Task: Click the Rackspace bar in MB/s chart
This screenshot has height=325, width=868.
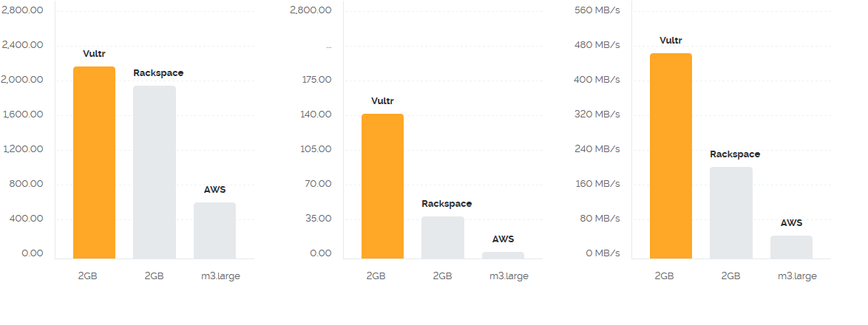Action: coord(731,213)
